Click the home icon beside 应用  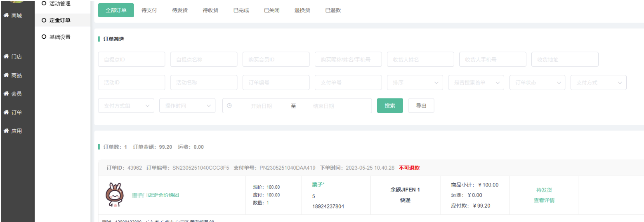coord(6,131)
